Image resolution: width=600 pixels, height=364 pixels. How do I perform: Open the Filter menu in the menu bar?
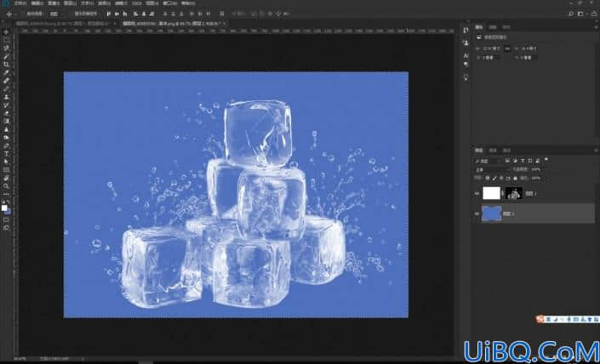pos(121,3)
